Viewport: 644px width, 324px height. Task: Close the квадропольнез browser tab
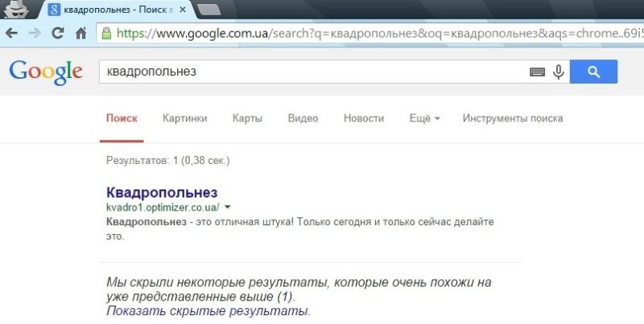[184, 10]
